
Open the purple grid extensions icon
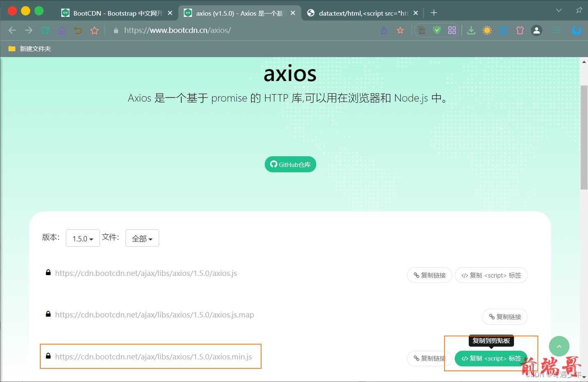coord(452,30)
